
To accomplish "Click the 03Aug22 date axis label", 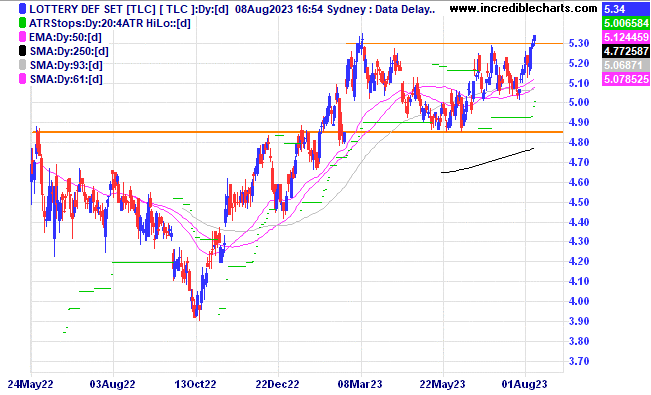I will click(x=113, y=384).
